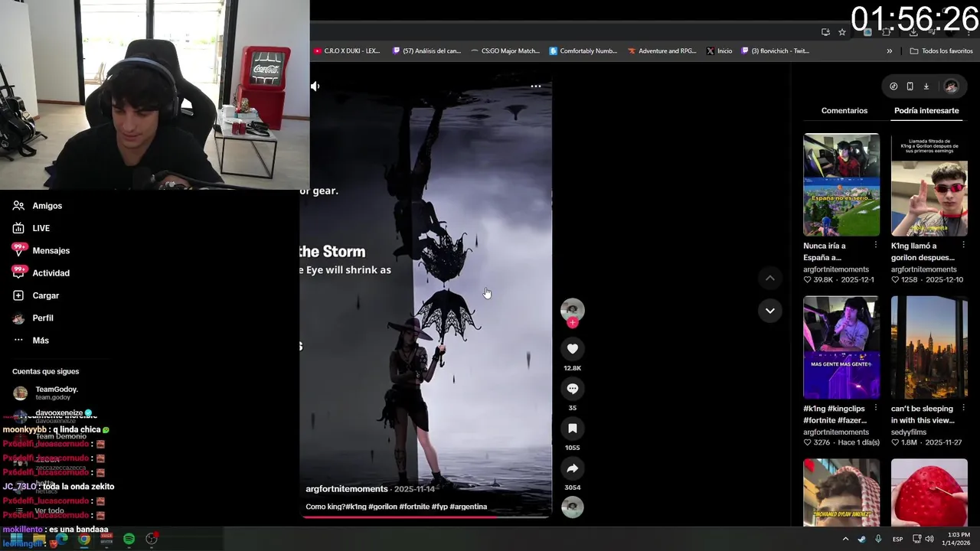Open Mensajes in the sidebar
Image resolution: width=980 pixels, height=551 pixels.
[x=41, y=250]
